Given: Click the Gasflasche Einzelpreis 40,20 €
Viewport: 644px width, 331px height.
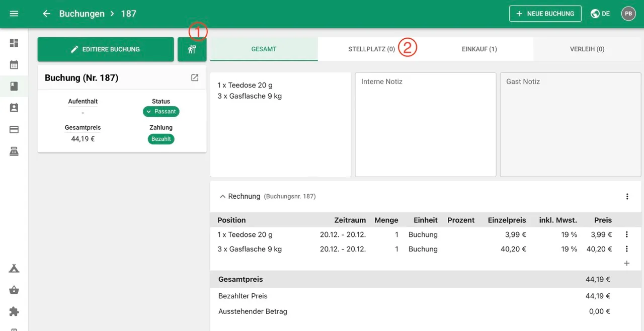Looking at the screenshot, I should pos(514,249).
